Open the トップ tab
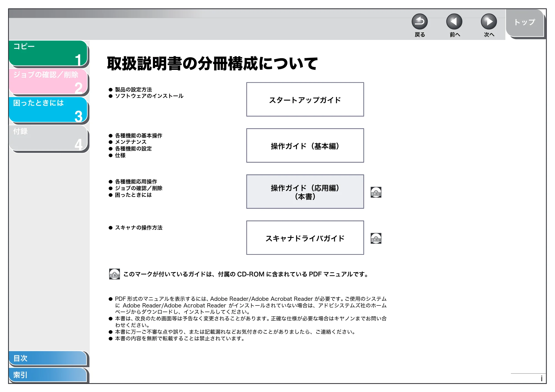The height and width of the screenshot is (392, 555). (x=525, y=23)
